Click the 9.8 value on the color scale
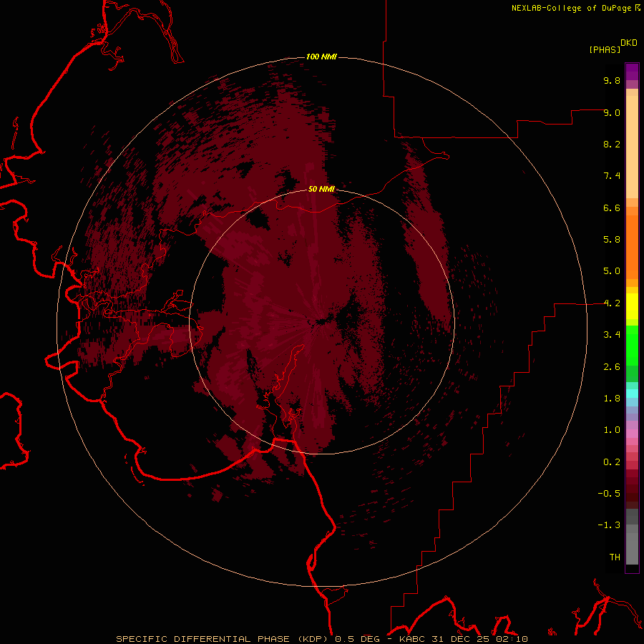 (x=612, y=80)
